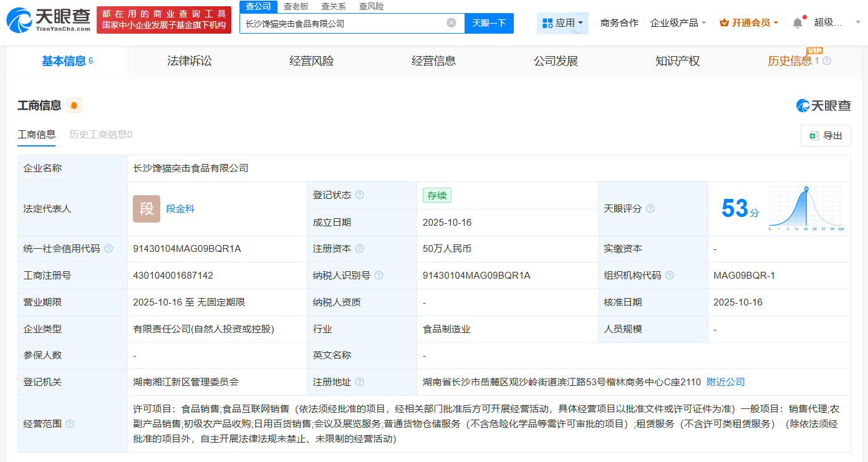The width and height of the screenshot is (868, 462).
Task: Switch to the 法律诉讼 tab
Action: coord(190,61)
